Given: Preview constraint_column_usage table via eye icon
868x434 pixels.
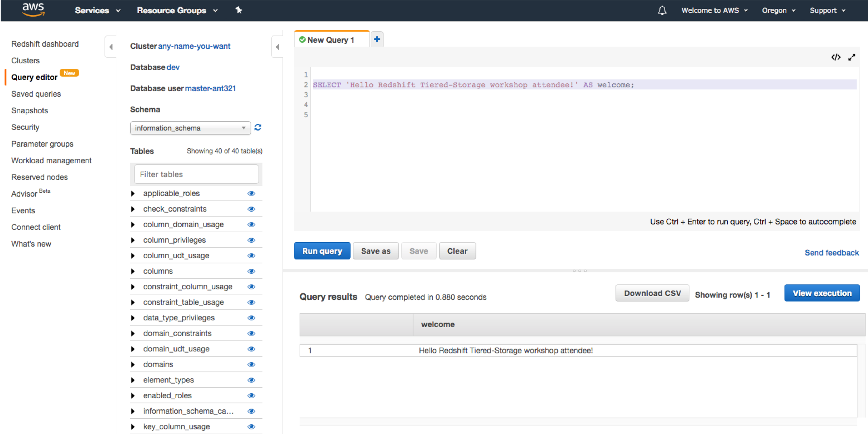Looking at the screenshot, I should [251, 287].
